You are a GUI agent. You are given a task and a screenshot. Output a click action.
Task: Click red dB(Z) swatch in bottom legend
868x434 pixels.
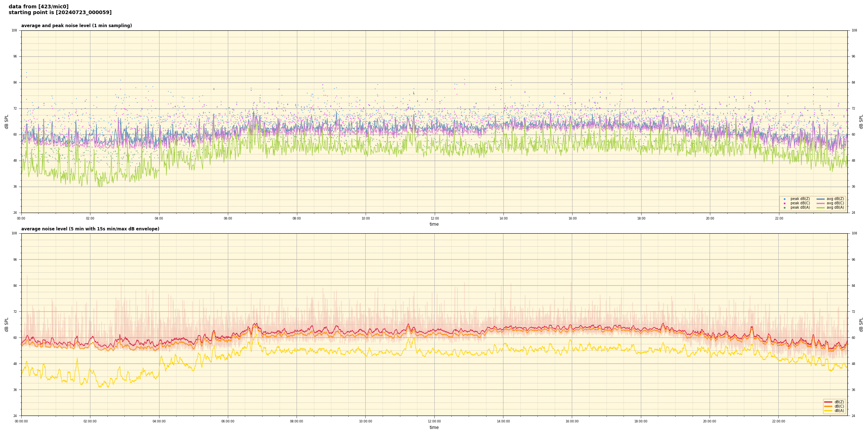828,402
